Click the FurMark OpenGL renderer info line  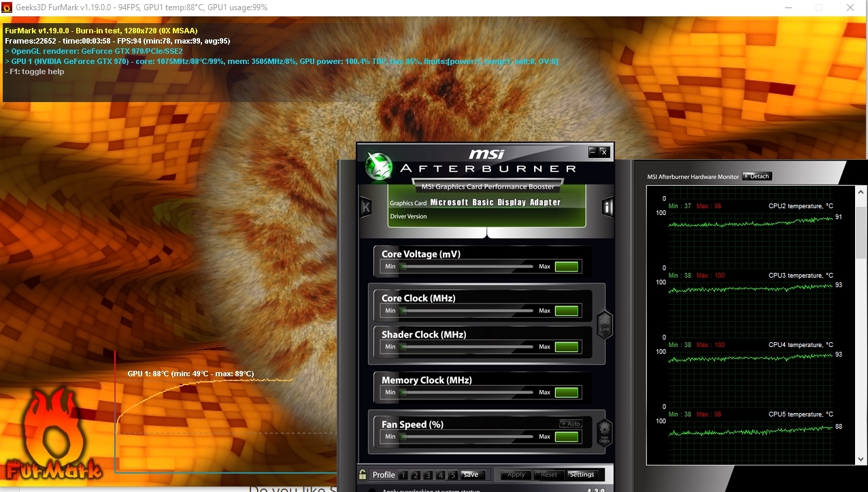(x=94, y=51)
